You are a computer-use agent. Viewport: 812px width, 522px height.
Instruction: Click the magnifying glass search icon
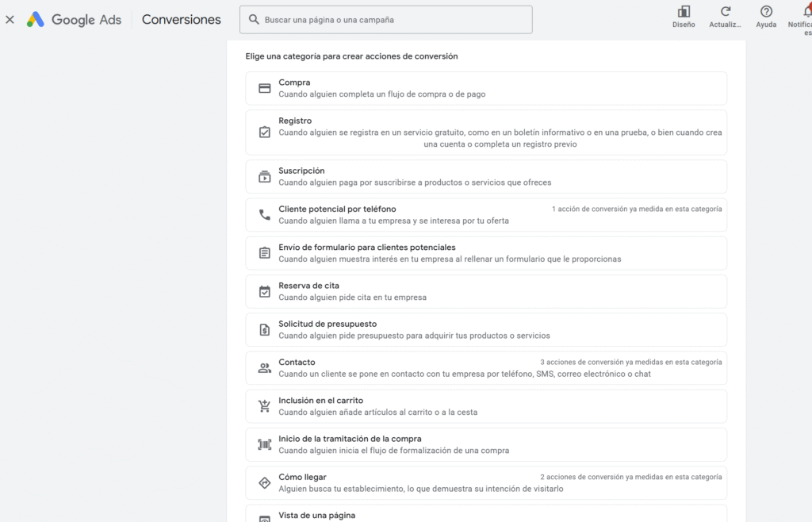[x=254, y=20]
